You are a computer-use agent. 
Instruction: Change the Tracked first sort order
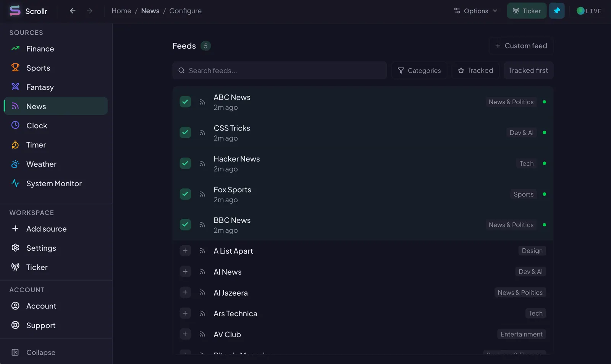(x=529, y=71)
